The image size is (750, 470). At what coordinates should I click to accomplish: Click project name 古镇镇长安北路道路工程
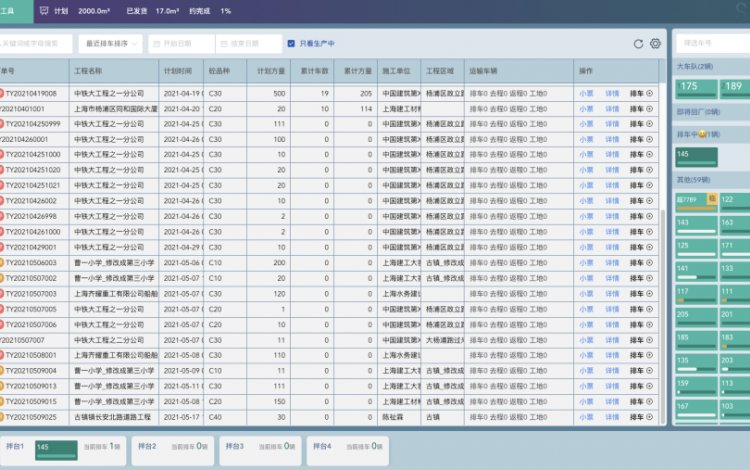point(112,417)
